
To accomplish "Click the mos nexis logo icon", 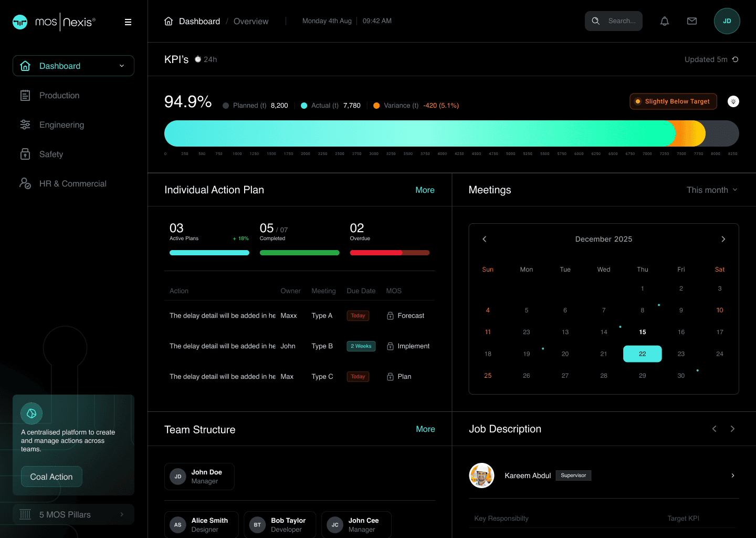I will pyautogui.click(x=20, y=22).
